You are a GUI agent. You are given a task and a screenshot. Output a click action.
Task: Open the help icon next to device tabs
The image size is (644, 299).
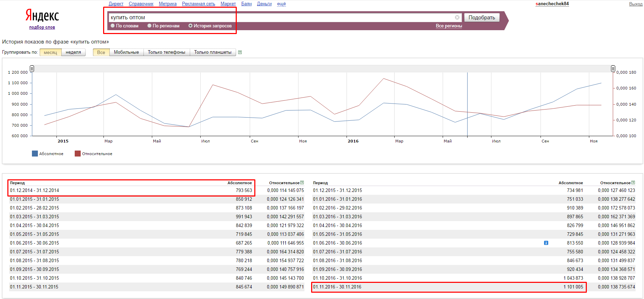tap(240, 52)
